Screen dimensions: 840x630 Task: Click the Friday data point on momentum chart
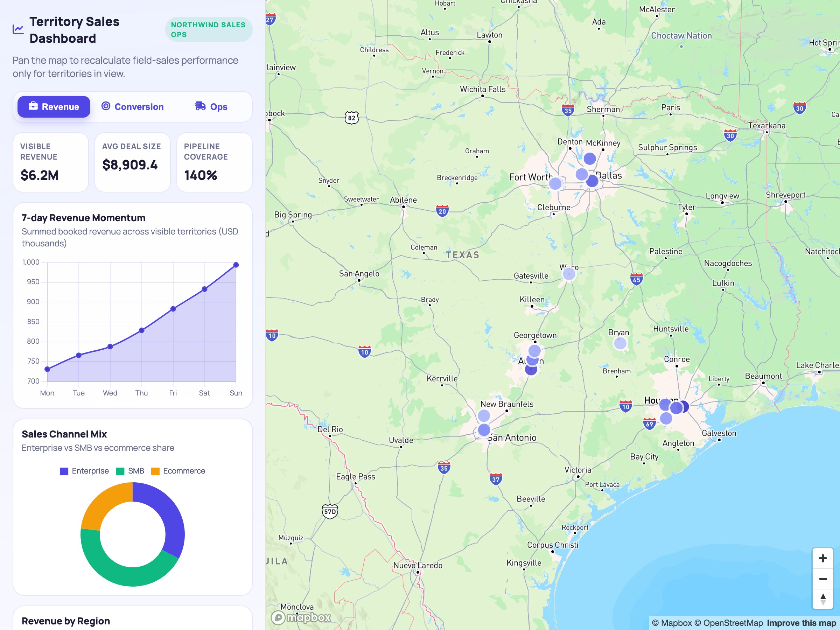tap(173, 309)
